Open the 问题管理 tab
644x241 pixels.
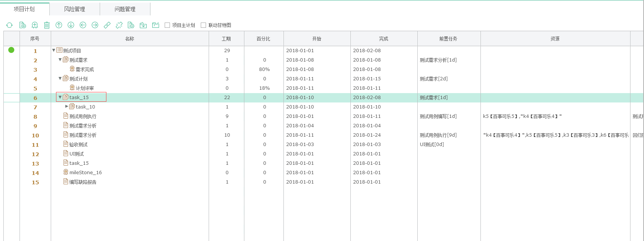(125, 9)
